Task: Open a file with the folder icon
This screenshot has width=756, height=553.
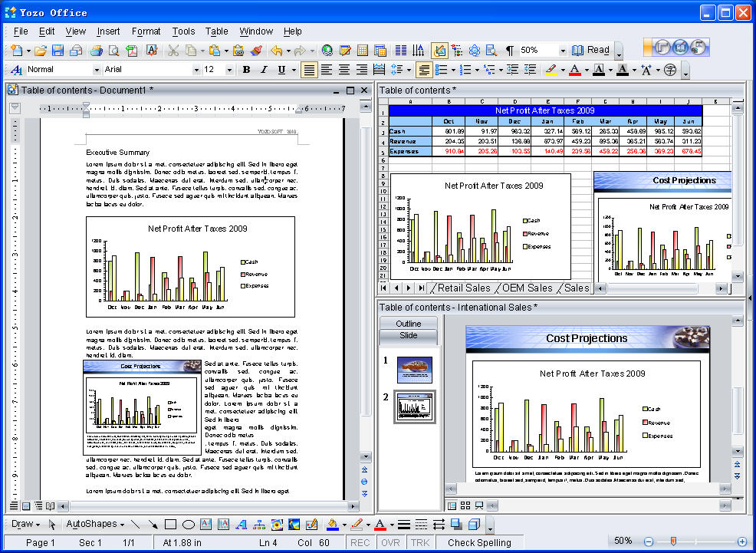Action: click(x=41, y=50)
